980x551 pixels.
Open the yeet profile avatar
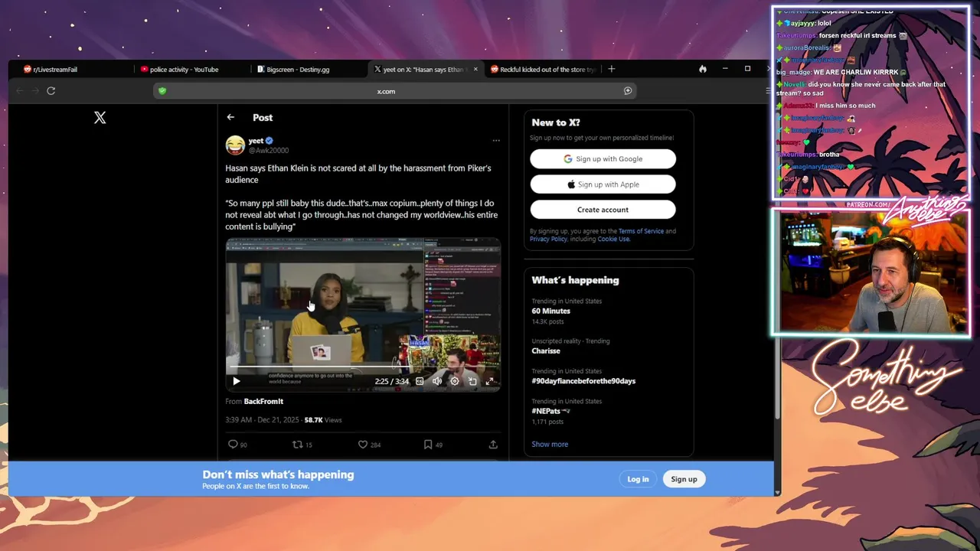click(235, 145)
